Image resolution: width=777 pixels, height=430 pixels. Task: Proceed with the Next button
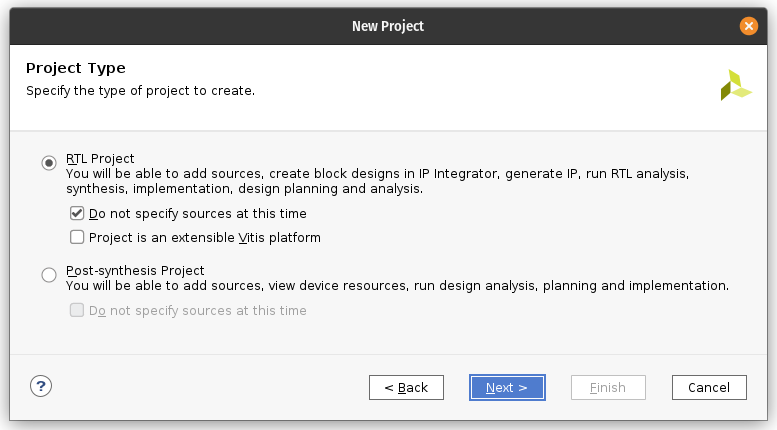click(507, 387)
